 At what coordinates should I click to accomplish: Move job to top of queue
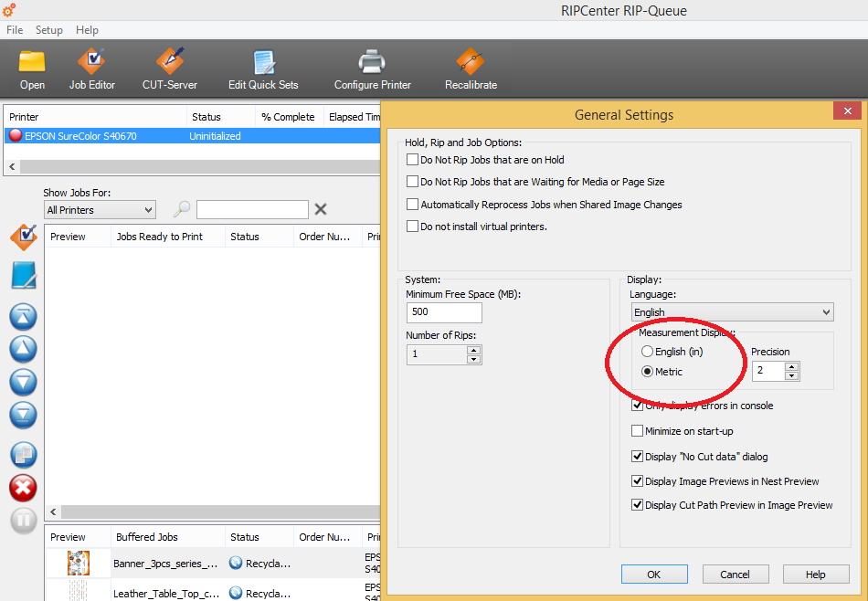click(x=23, y=317)
